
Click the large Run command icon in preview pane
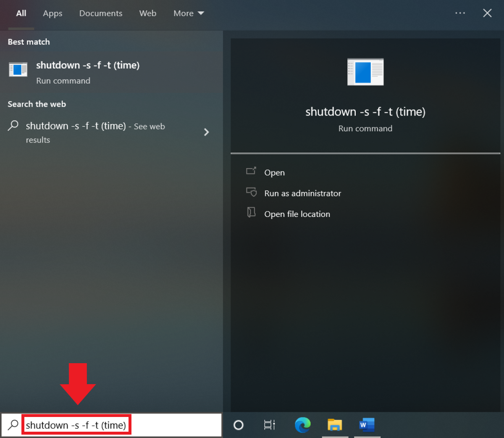(365, 72)
